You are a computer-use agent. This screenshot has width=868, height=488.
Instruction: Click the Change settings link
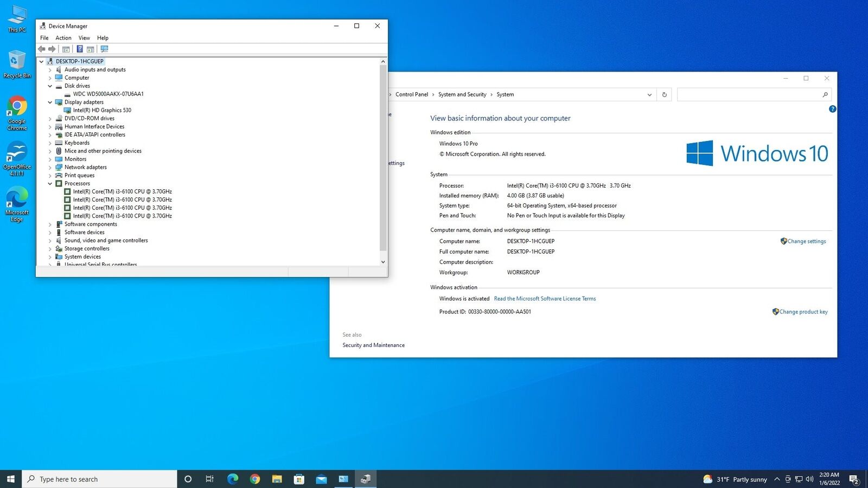pyautogui.click(x=806, y=241)
